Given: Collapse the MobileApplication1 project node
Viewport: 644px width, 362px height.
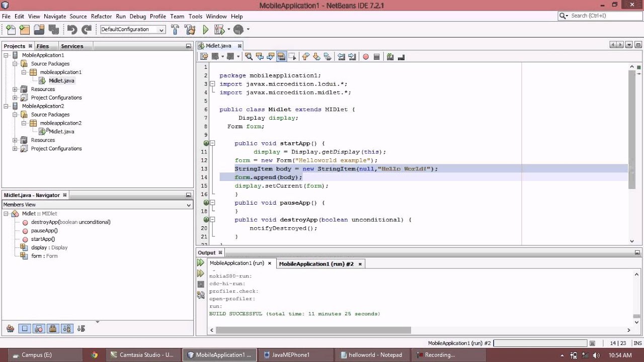Looking at the screenshot, I should (6, 55).
